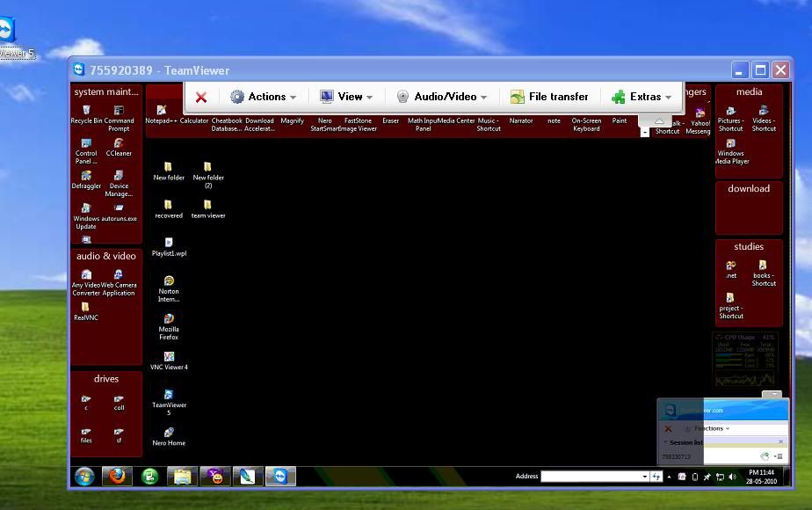Open the Actions dropdown menu
The height and width of the screenshot is (510, 812).
pos(263,98)
